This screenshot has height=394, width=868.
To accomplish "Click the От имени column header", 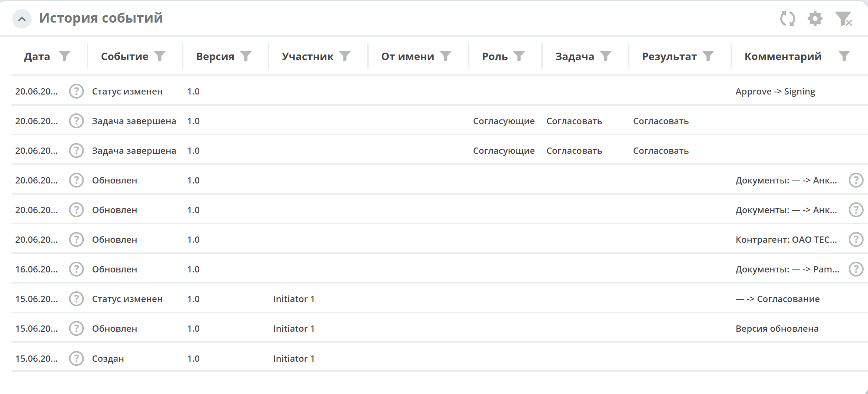I will point(408,56).
